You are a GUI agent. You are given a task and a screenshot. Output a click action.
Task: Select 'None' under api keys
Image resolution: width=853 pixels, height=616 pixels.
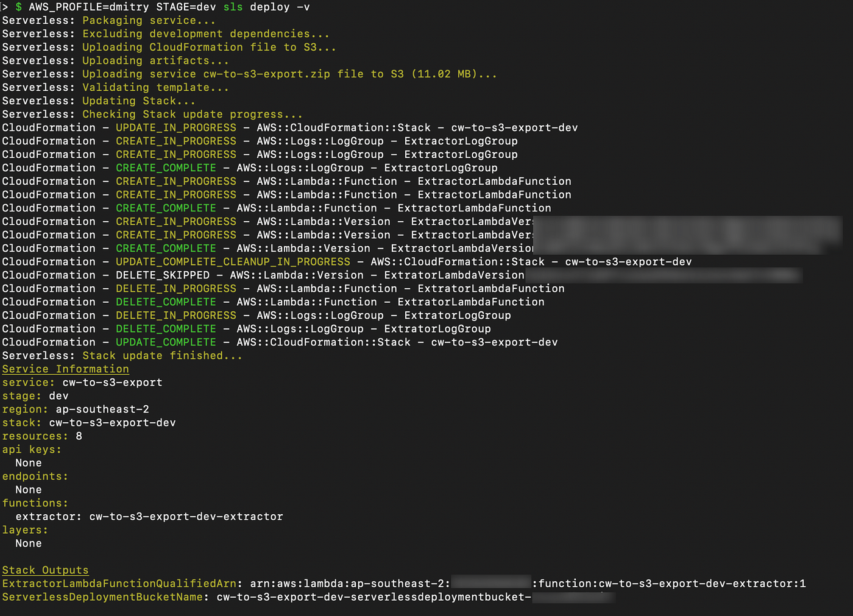click(x=29, y=463)
